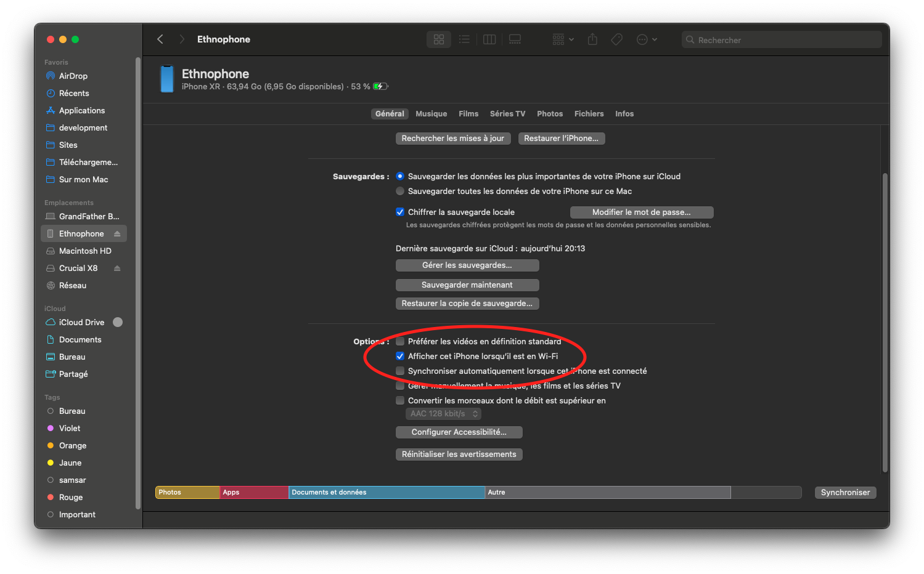Screen dimensions: 924x574
Task: Switch to the Films tab
Action: (468, 114)
